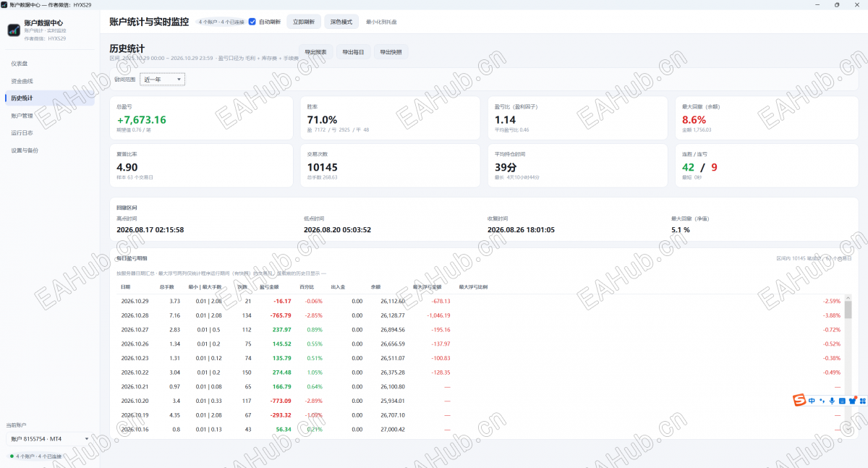The width and height of the screenshot is (868, 468).
Task: Click the 交易次数 value 10145
Action: point(323,167)
